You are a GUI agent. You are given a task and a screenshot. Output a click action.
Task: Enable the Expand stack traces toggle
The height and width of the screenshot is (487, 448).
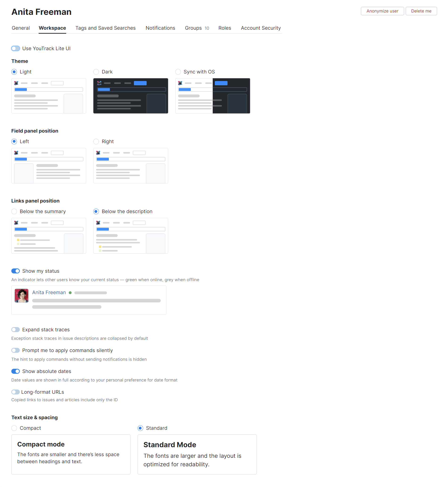pos(16,329)
